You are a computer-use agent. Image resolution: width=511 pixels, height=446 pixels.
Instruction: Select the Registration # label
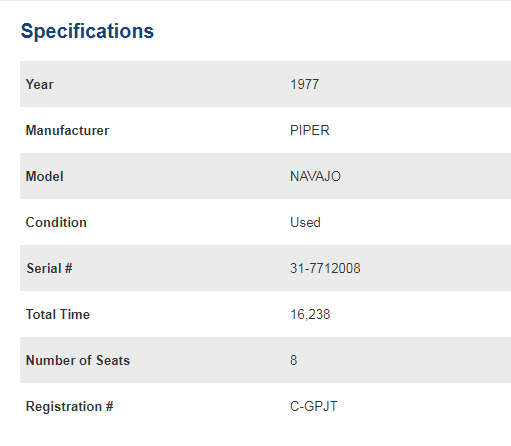pos(70,406)
